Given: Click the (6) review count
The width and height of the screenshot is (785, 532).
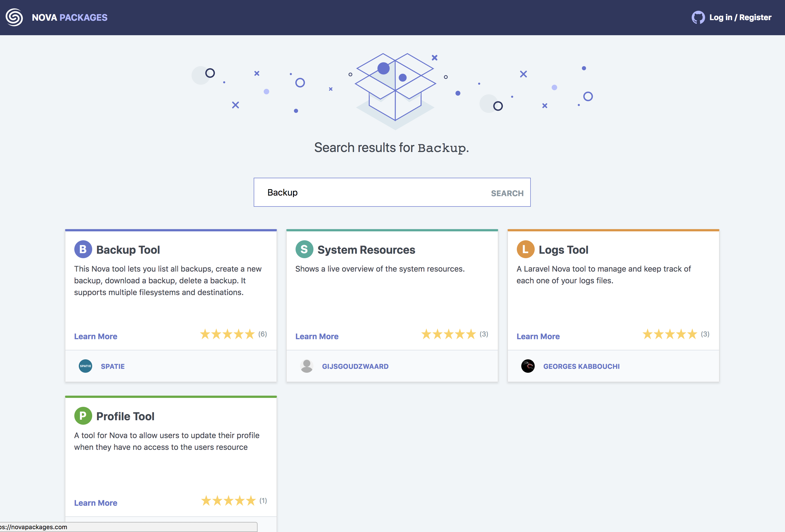Looking at the screenshot, I should (x=263, y=334).
